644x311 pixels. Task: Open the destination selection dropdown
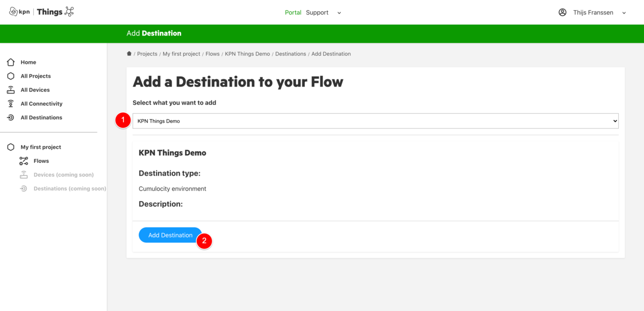376,121
